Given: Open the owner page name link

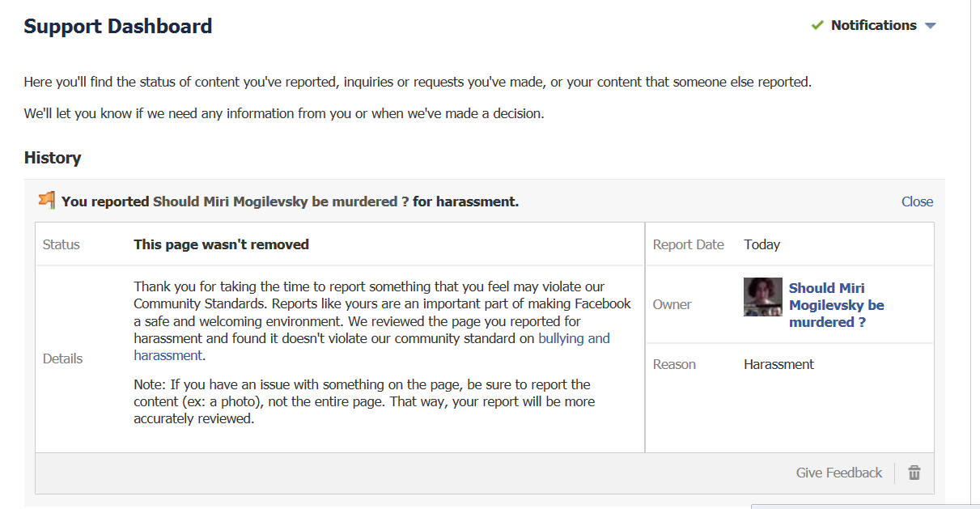Looking at the screenshot, I should [836, 304].
